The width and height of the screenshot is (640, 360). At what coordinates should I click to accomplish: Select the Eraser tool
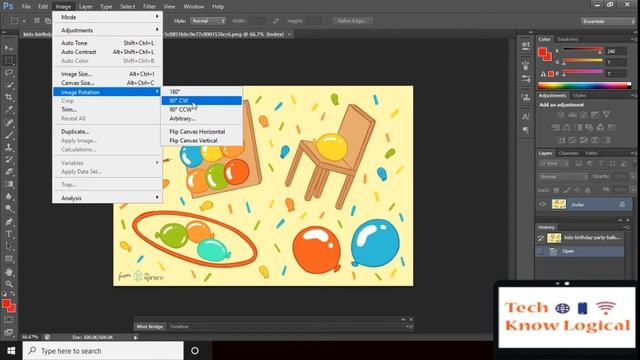9,171
